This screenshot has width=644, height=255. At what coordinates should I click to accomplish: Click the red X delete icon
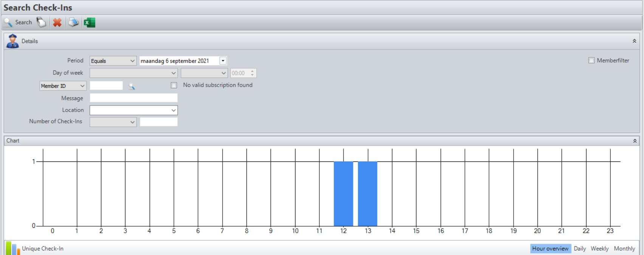(x=57, y=23)
